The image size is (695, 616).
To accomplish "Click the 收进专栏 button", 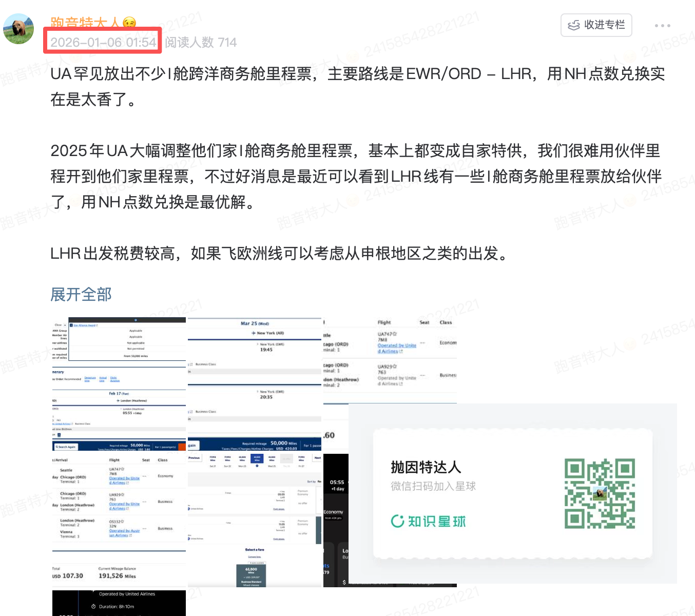I will 595,25.
